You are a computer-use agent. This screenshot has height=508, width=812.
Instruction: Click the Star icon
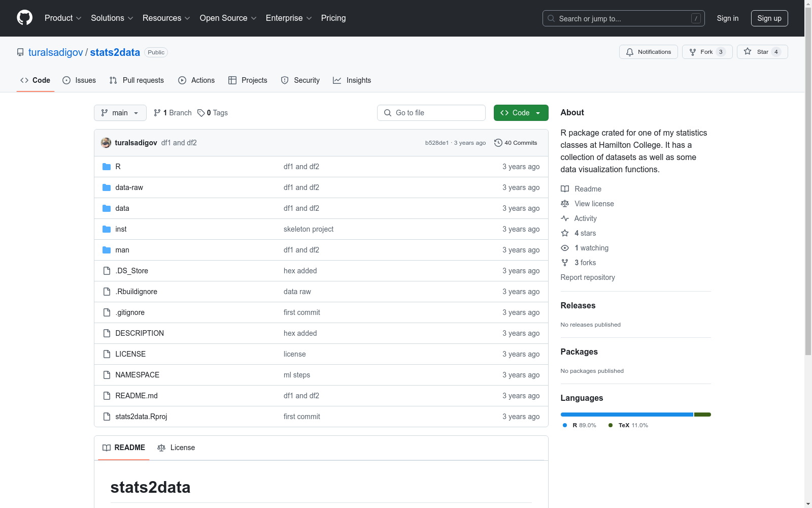pos(748,51)
